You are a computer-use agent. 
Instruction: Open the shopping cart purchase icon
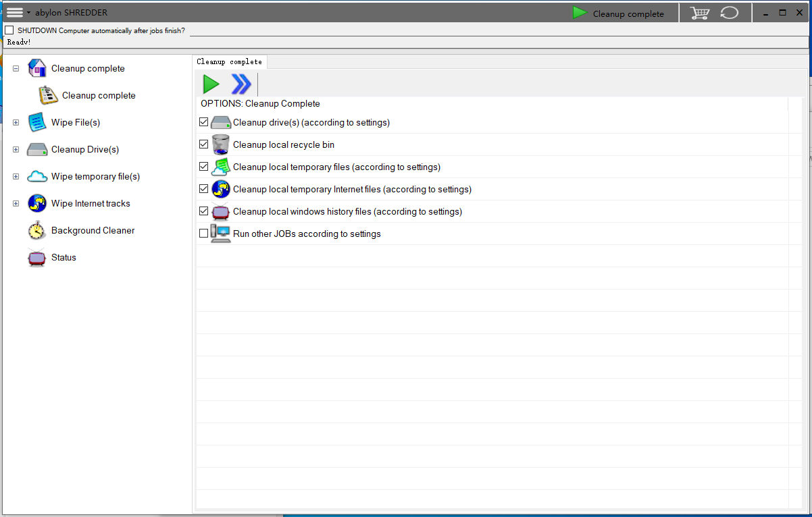tap(700, 13)
